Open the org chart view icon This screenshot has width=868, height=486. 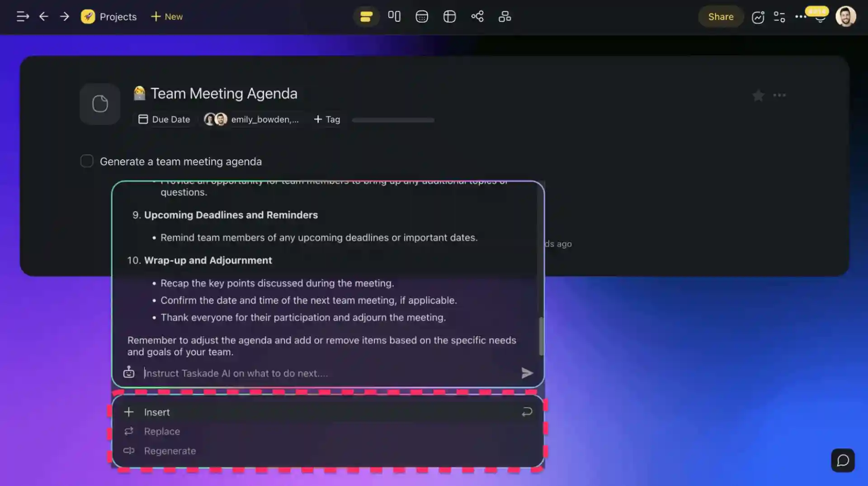(x=505, y=17)
